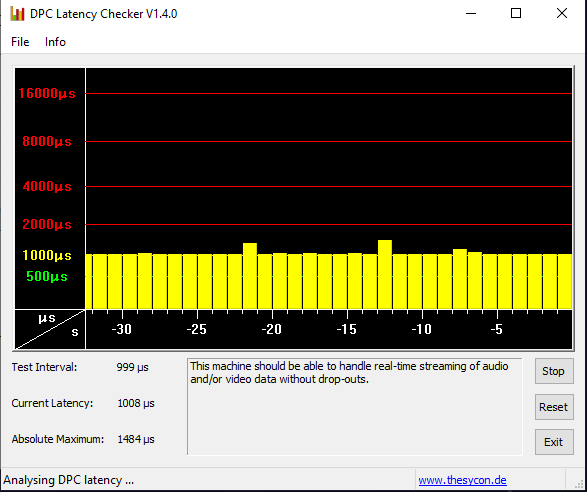
Task: Close the window with the X
Action: tap(562, 13)
